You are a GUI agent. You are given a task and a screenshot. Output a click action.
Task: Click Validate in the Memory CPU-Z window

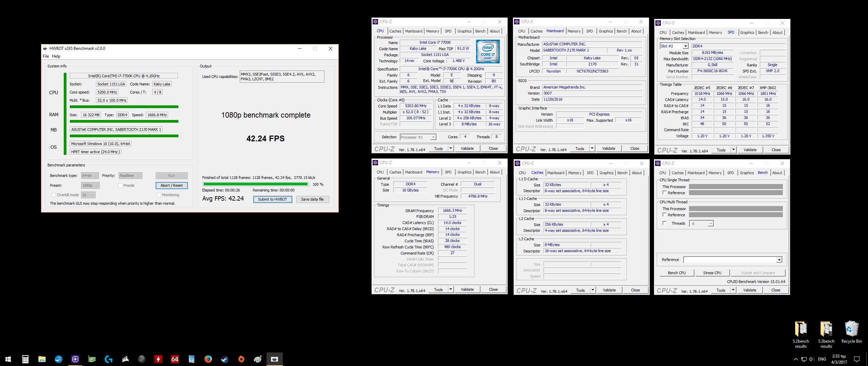(x=467, y=289)
